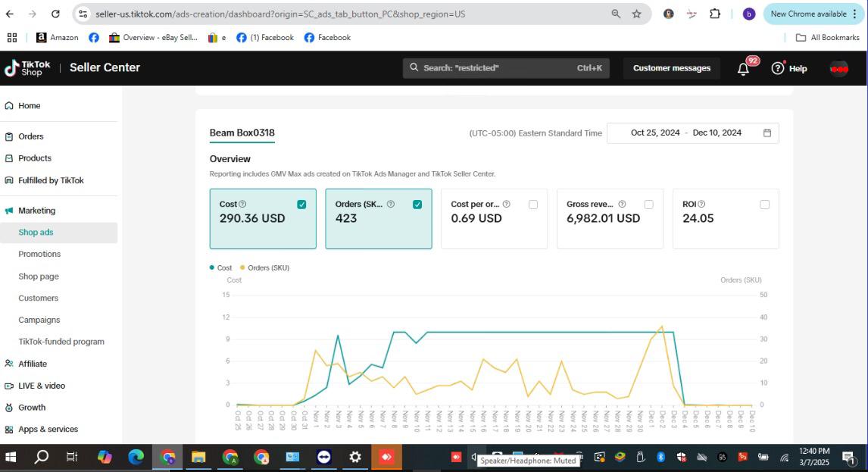
Task: Open the Chrome apps grid icon
Action: pos(12,38)
